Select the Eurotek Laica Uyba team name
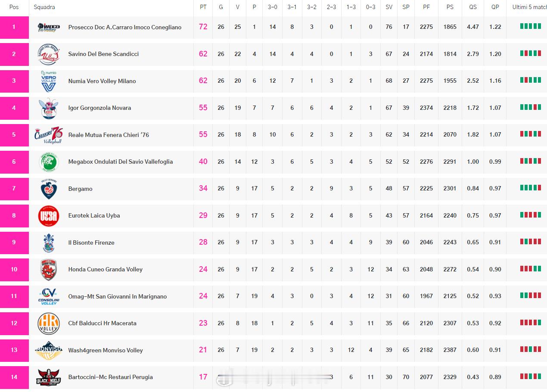This screenshot has width=547, height=392. tap(94, 215)
